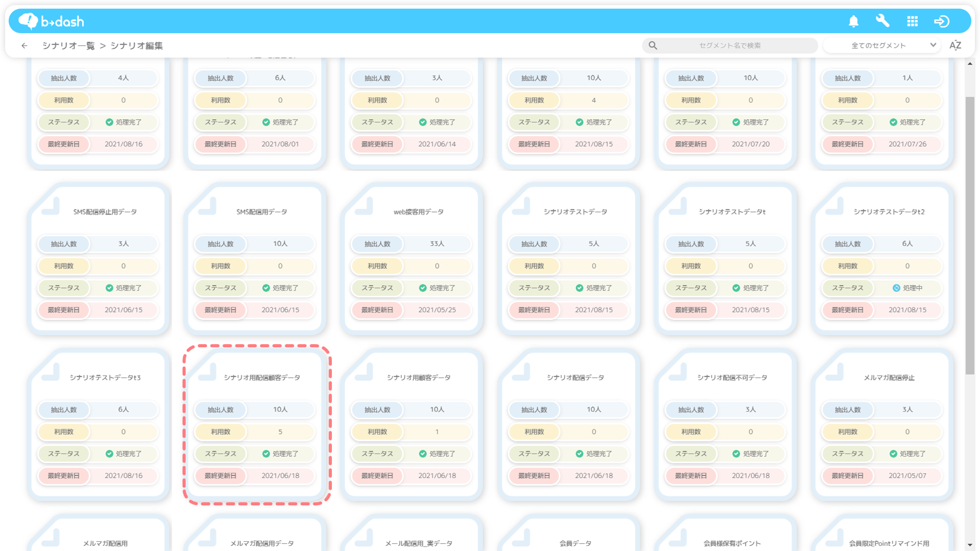This screenshot has height=551, width=980.
Task: Click 抽出人数 33人 on web接客用データ
Action: (x=411, y=244)
